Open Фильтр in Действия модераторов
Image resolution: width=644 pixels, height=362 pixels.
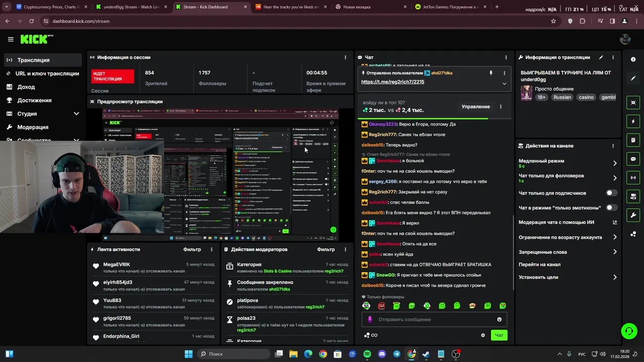[326, 249]
